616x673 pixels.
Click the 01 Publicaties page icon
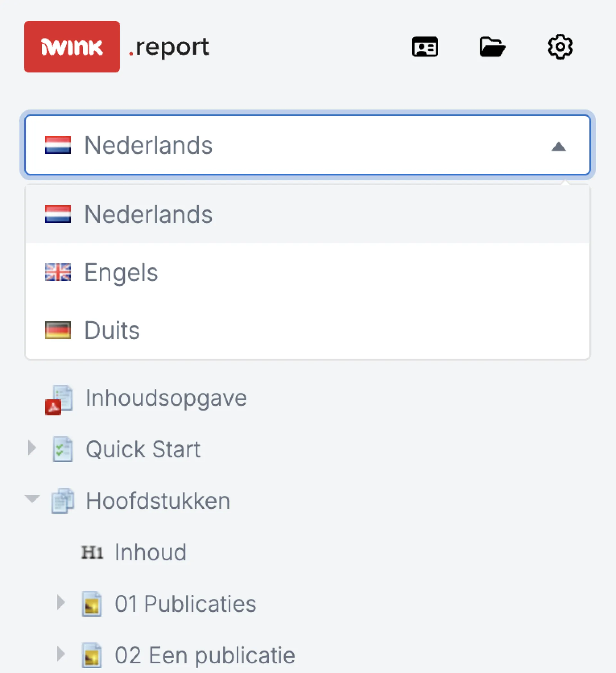[92, 604]
